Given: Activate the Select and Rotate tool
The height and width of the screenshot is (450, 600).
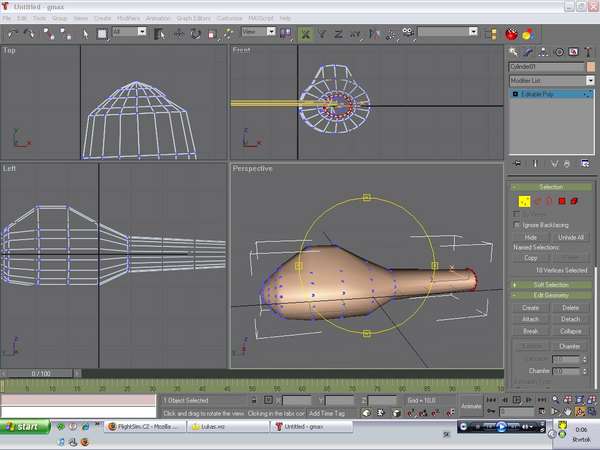Looking at the screenshot, I should click(196, 34).
